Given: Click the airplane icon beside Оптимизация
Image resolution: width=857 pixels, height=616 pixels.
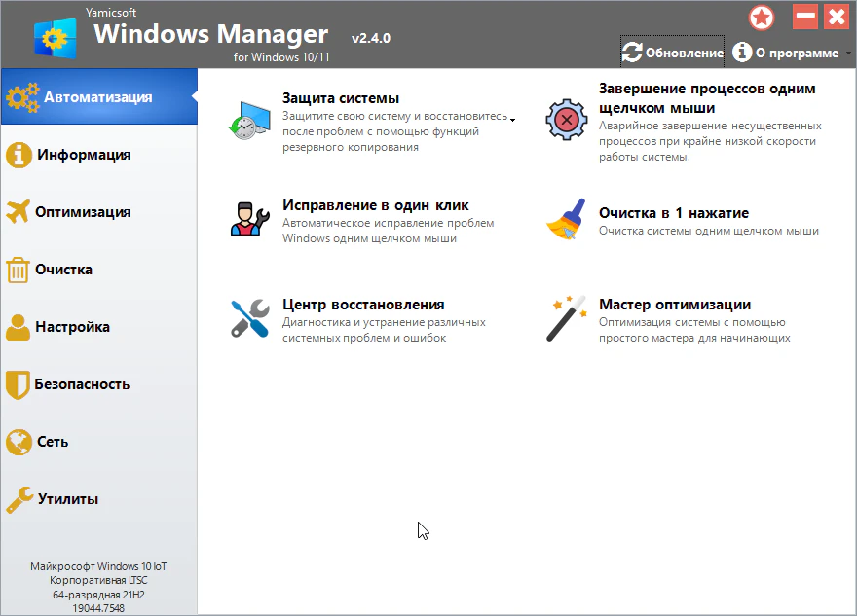Looking at the screenshot, I should [x=19, y=212].
